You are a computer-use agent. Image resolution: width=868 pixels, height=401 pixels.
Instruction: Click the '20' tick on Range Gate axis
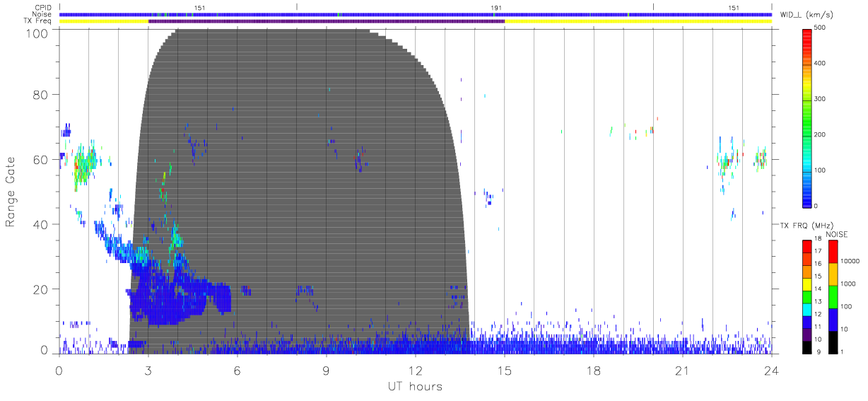41,289
